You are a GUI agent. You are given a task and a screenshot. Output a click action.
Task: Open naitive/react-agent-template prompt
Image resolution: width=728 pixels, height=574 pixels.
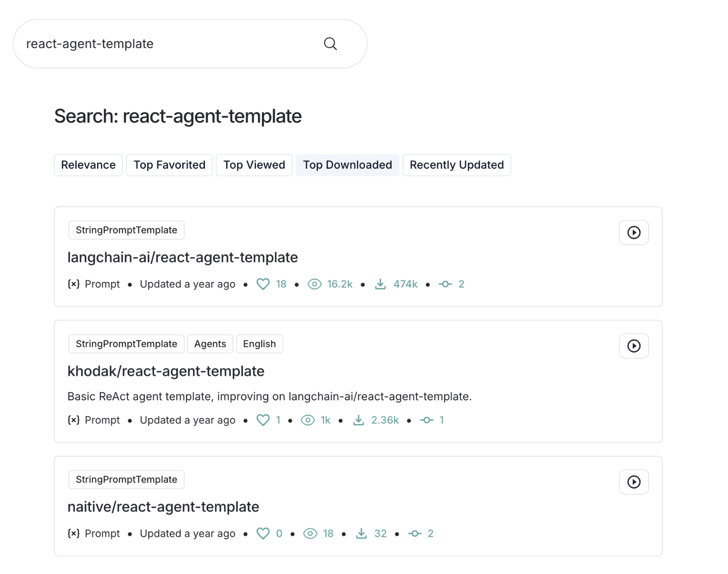(163, 507)
